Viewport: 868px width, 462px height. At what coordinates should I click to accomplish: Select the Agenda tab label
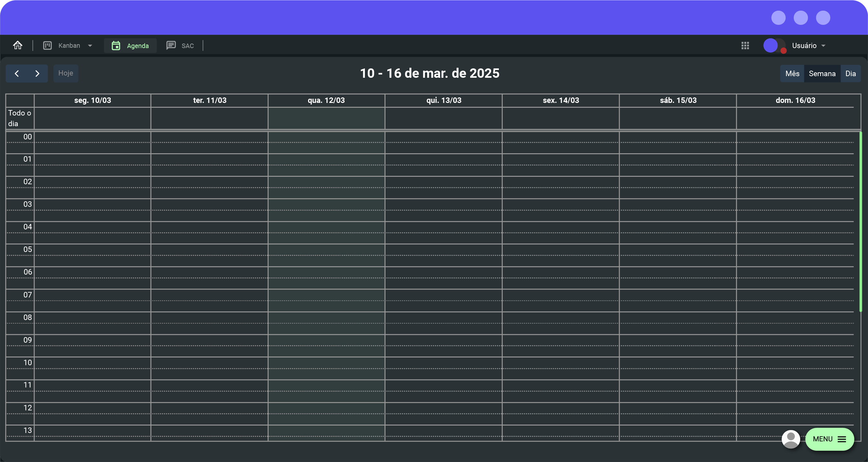(x=138, y=46)
